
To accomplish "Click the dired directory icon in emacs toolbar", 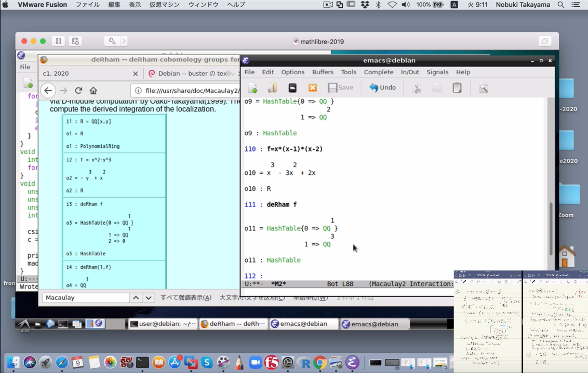I will point(292,88).
